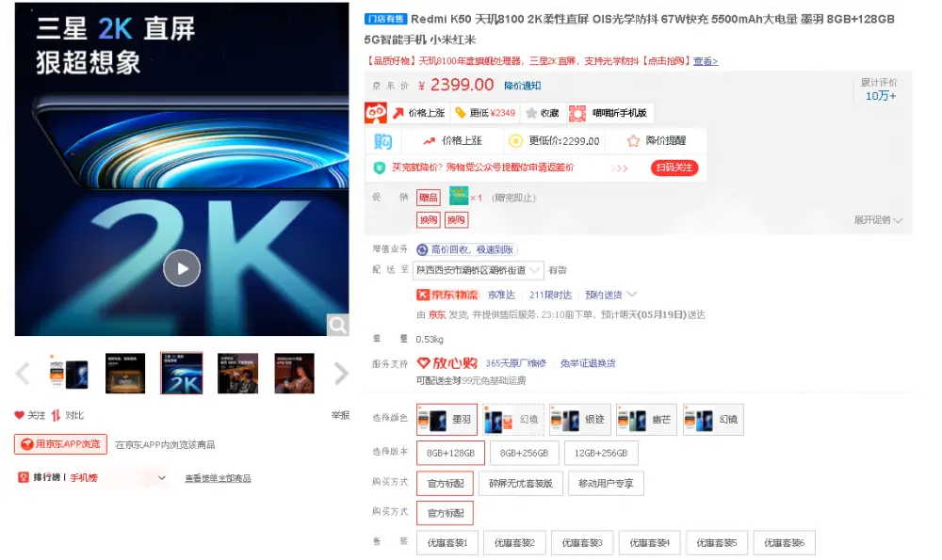
Task: Click the 京准达 delivery link
Action: (502, 295)
